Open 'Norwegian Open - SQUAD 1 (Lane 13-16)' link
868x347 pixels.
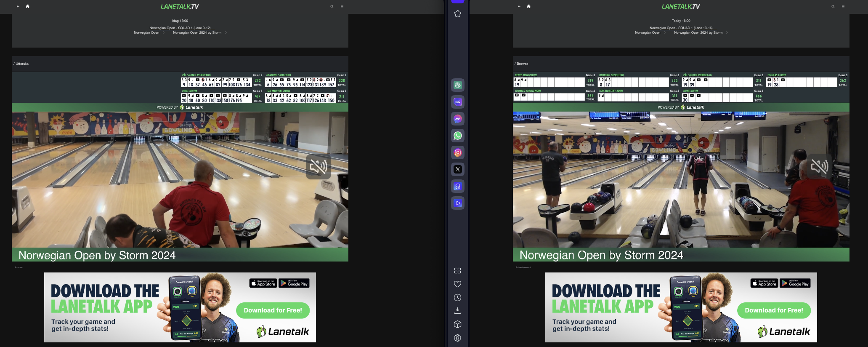[681, 28]
